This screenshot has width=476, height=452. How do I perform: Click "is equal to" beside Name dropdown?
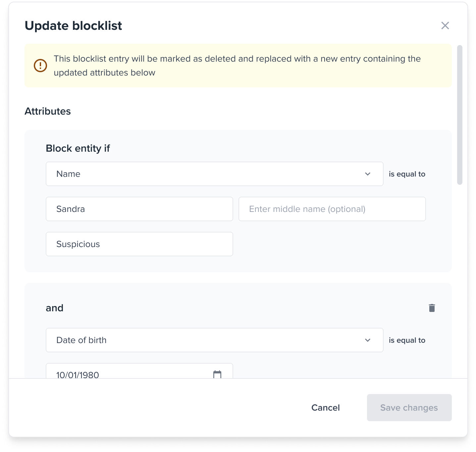click(x=407, y=174)
